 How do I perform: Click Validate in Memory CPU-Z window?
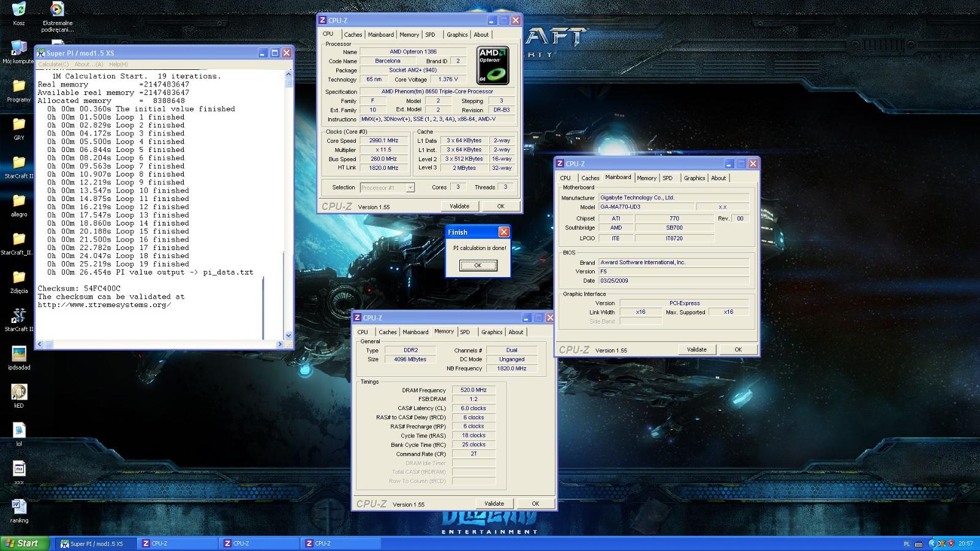coord(494,504)
